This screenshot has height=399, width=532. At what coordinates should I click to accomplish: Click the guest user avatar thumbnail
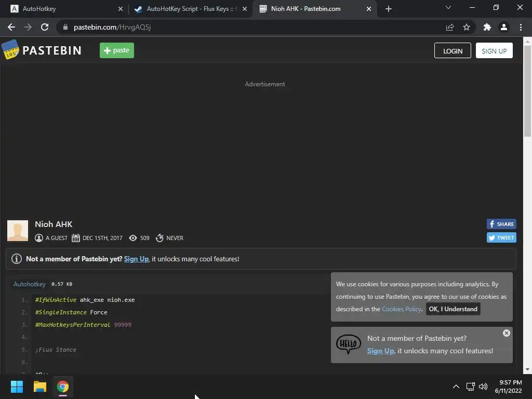(18, 231)
